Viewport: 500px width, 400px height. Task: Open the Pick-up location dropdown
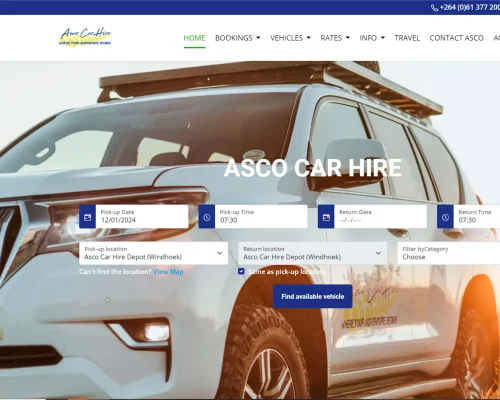[154, 253]
